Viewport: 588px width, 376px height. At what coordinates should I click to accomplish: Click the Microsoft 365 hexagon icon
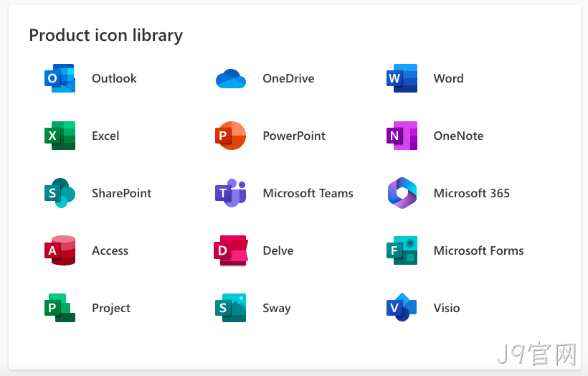[402, 193]
